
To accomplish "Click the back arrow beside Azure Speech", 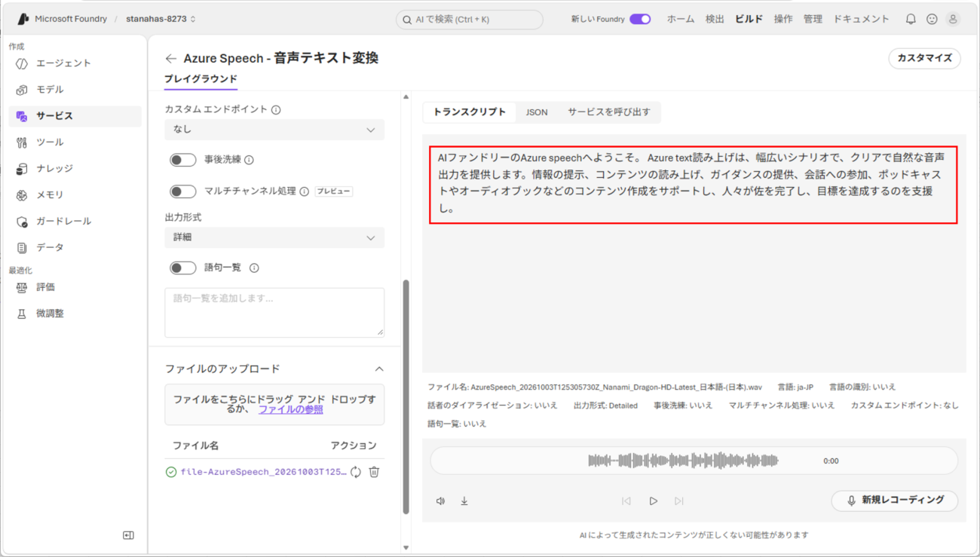I will (171, 58).
